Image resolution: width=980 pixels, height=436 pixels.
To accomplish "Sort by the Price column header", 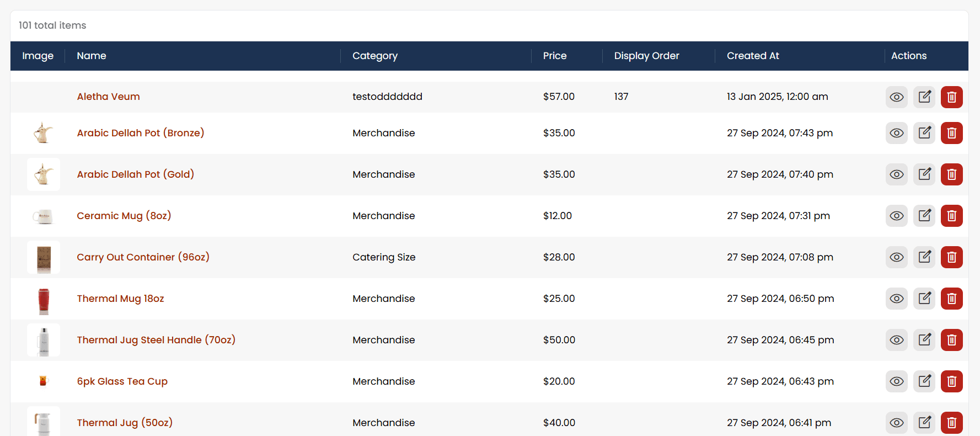I will coord(554,56).
